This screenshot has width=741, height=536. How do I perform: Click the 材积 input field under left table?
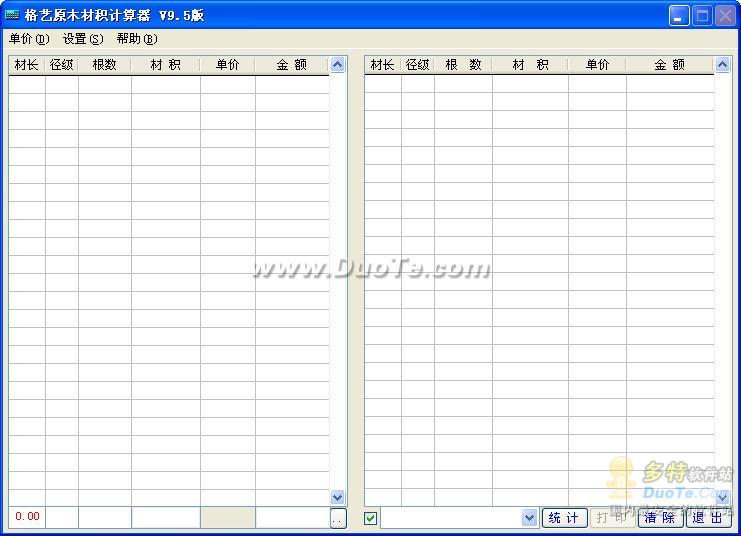tap(166, 517)
